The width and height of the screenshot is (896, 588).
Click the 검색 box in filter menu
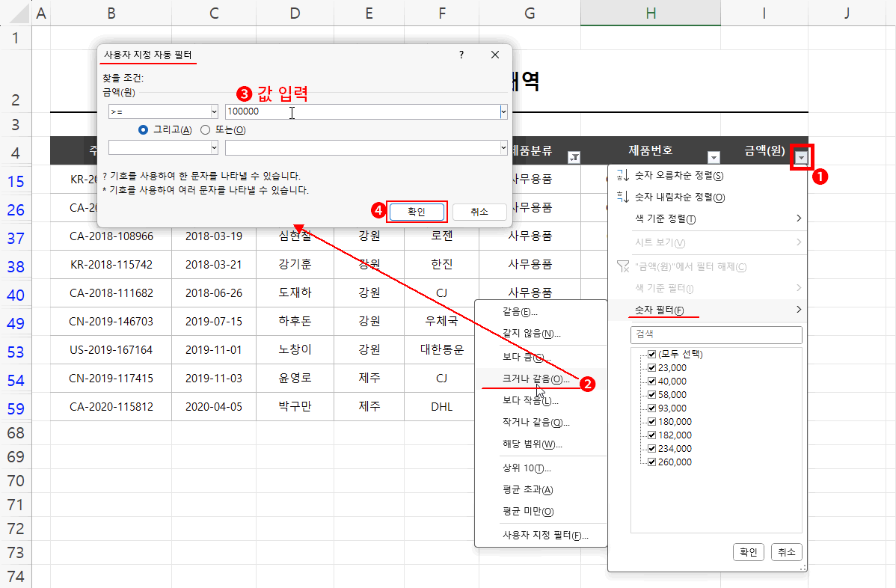pos(716,335)
